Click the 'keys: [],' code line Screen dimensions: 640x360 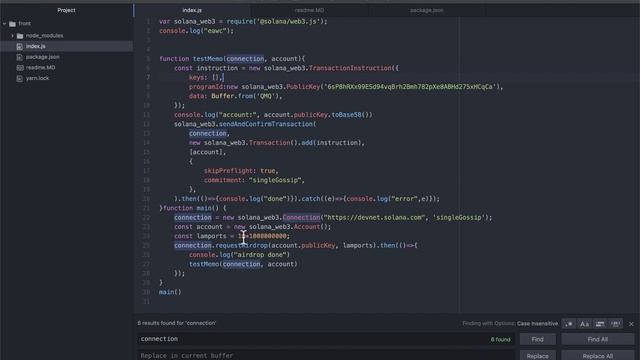pyautogui.click(x=205, y=77)
